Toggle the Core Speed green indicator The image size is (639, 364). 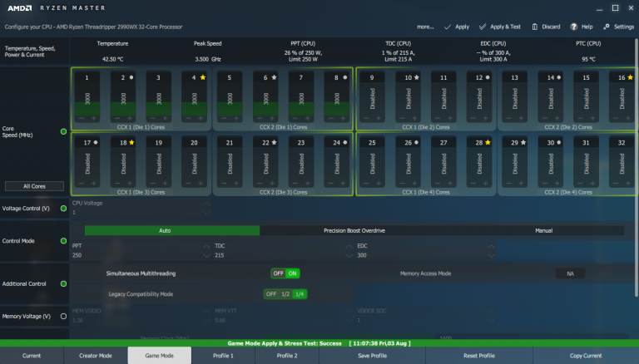63,131
